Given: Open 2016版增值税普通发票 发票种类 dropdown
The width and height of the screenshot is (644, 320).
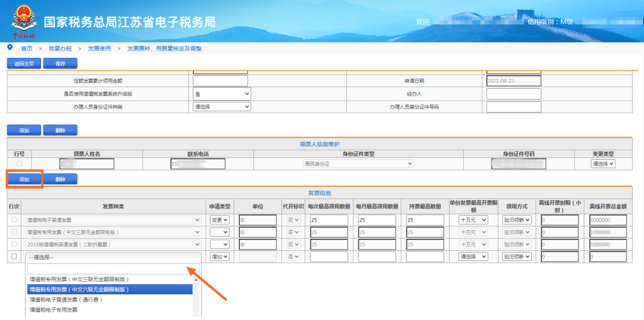Looking at the screenshot, I should click(x=113, y=244).
